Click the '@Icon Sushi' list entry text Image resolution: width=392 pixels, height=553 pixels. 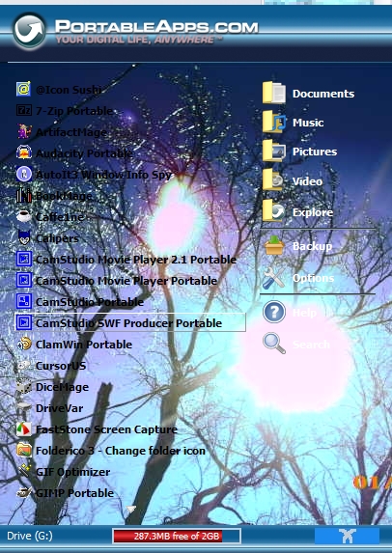click(70, 90)
